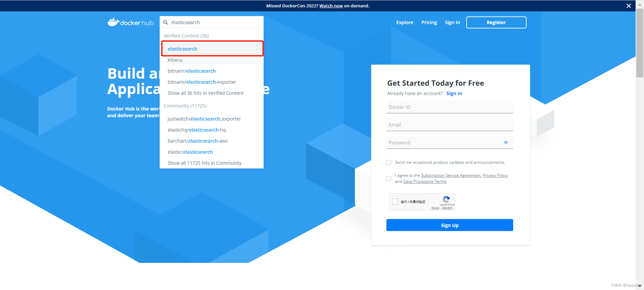Click Sign In in top navigation
This screenshot has width=644, height=290.
coord(452,22)
